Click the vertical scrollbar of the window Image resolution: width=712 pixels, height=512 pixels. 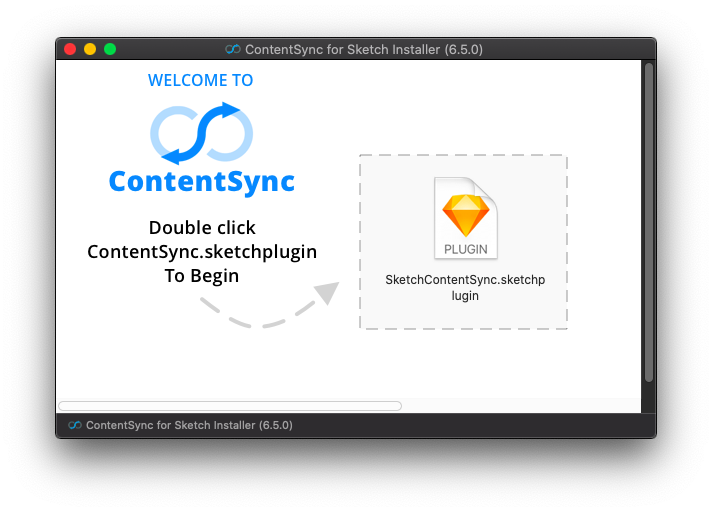[x=649, y=222]
